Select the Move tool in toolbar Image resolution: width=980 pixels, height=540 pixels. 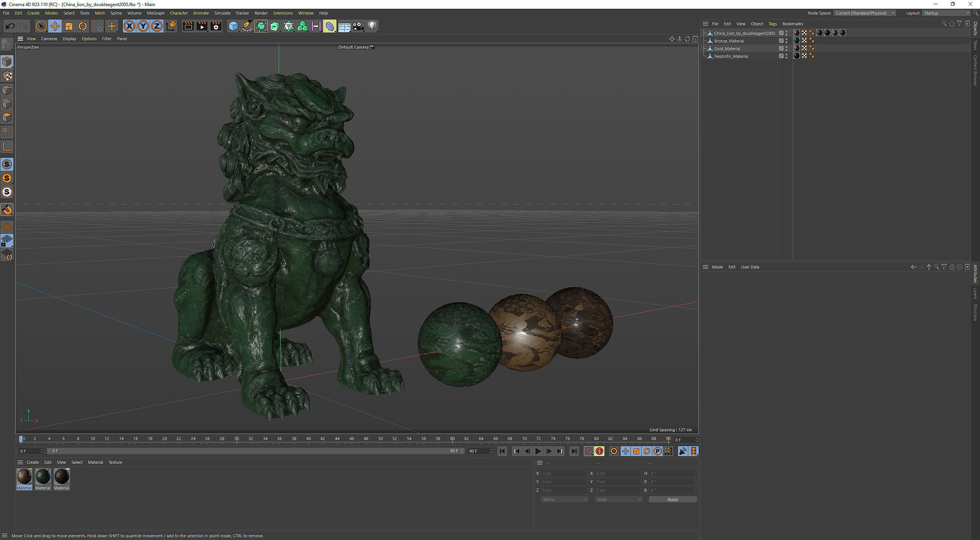[55, 26]
